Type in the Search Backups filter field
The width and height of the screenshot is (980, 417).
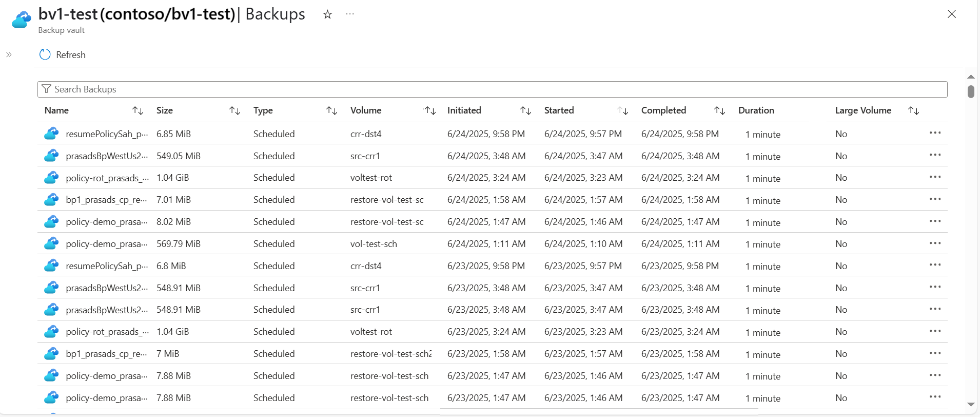coord(493,89)
